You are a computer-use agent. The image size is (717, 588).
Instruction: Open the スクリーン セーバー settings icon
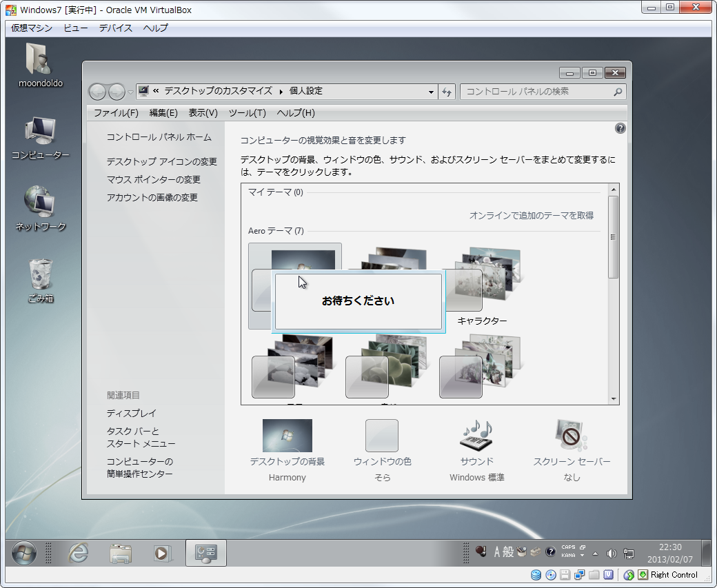[571, 436]
